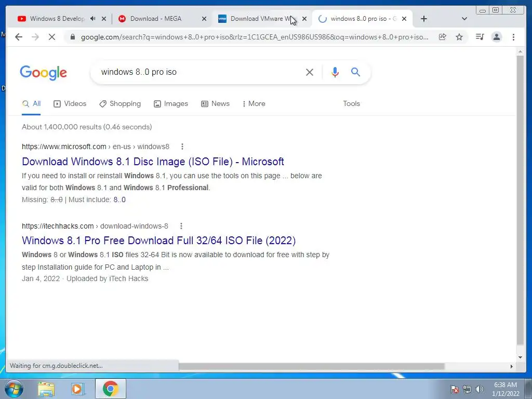Click the Chrome taskbar icon
The width and height of the screenshot is (532, 399).
click(111, 389)
